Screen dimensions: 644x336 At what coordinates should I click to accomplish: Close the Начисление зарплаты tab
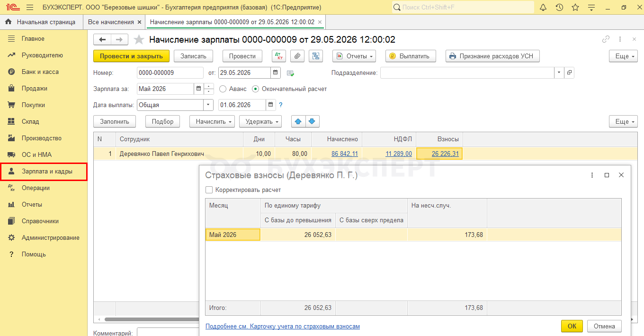click(320, 22)
